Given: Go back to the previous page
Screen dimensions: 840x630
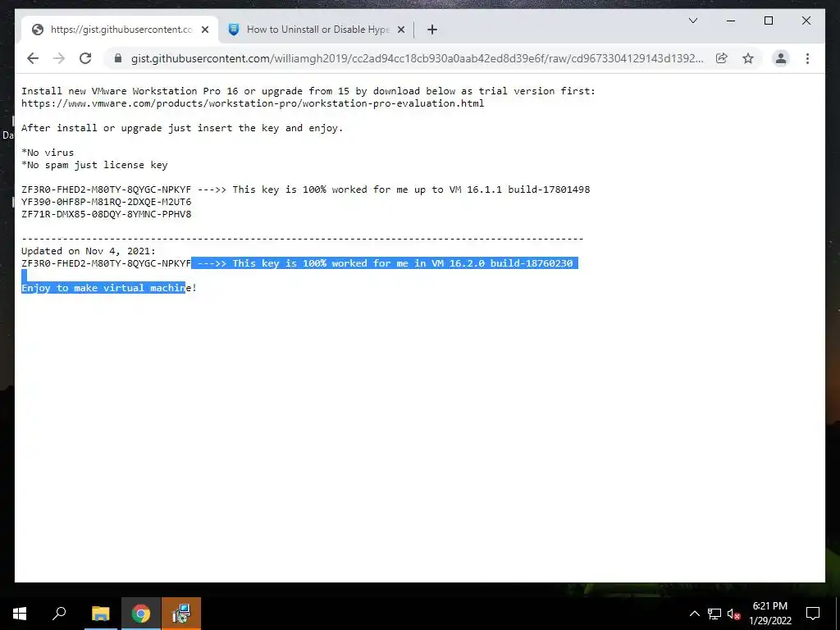Looking at the screenshot, I should click(33, 58).
